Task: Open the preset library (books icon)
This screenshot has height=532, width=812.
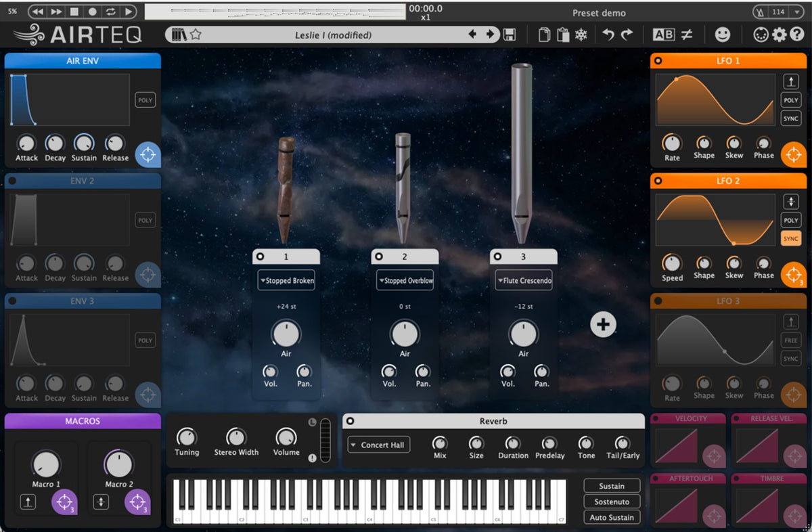Action: 179,35
